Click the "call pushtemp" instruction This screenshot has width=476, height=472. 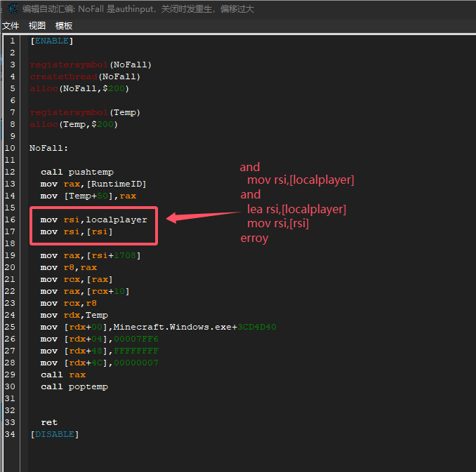click(x=77, y=172)
